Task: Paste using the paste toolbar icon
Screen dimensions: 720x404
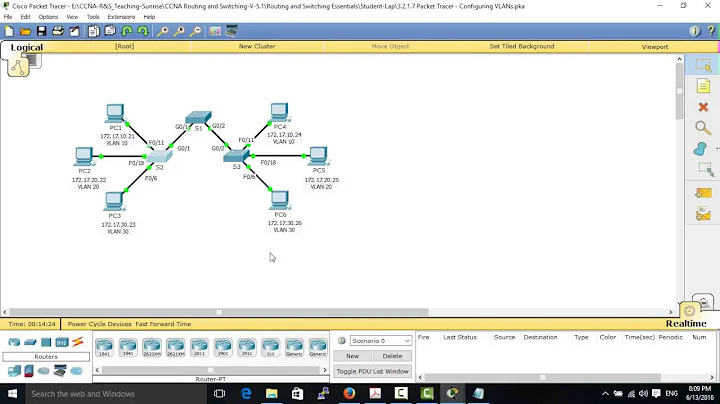Action: point(110,31)
